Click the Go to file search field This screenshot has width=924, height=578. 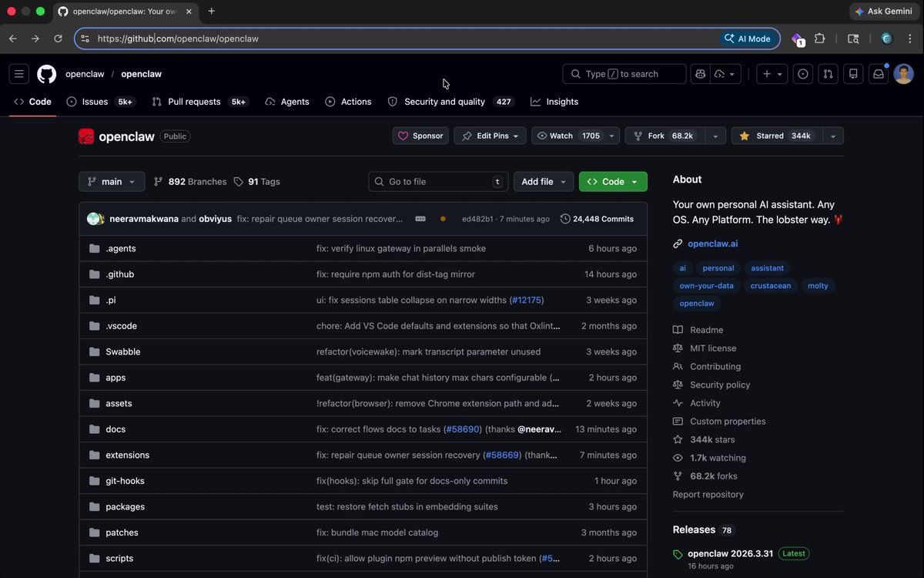pyautogui.click(x=438, y=182)
